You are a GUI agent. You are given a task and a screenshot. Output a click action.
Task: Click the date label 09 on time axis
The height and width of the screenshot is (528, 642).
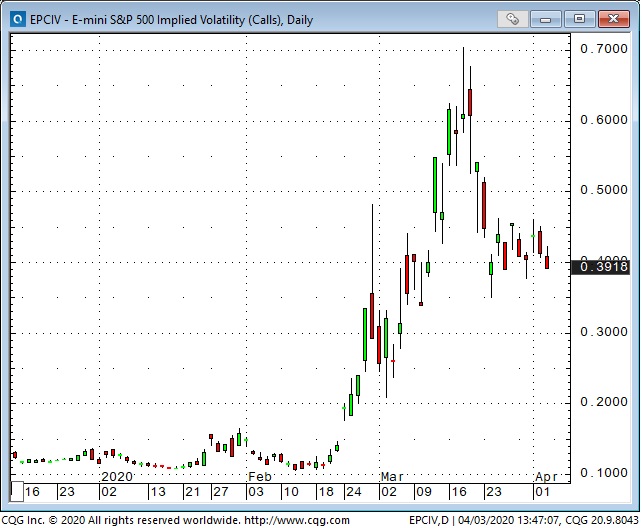423,492
